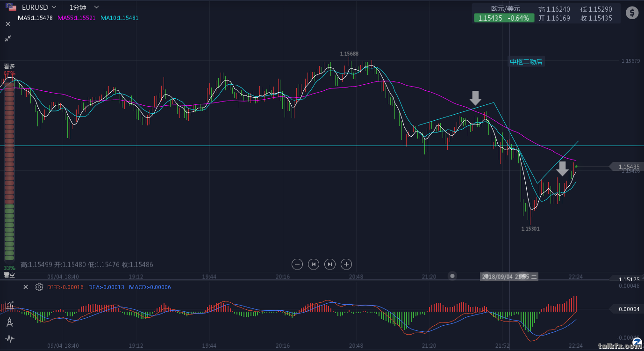Close the MACD indicator panel
644x351 pixels.
pos(26,287)
